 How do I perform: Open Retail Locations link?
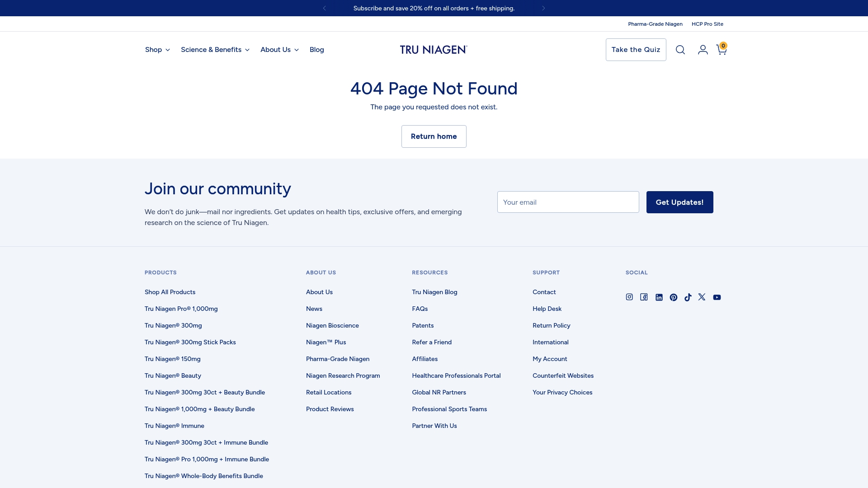pos(329,393)
